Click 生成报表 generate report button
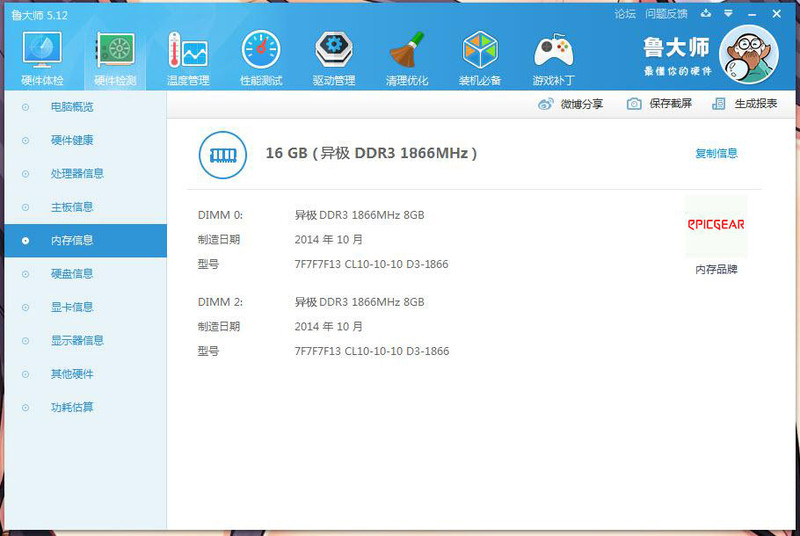 tap(744, 104)
